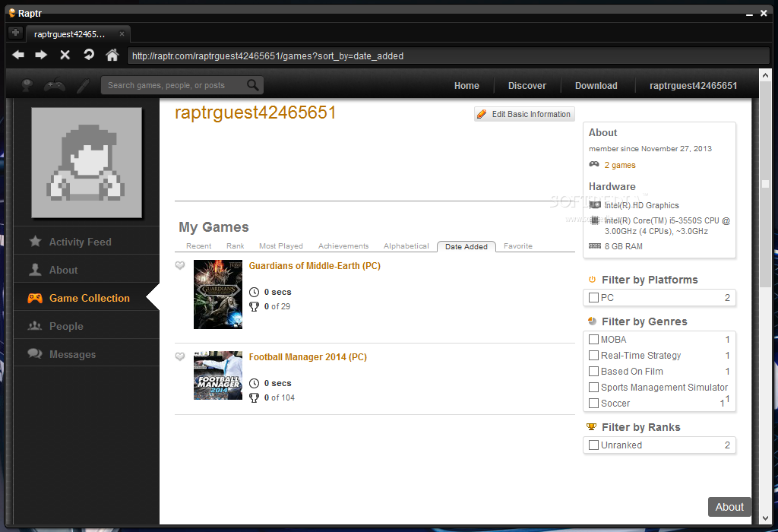Switch to the Achievements tab

tap(343, 246)
